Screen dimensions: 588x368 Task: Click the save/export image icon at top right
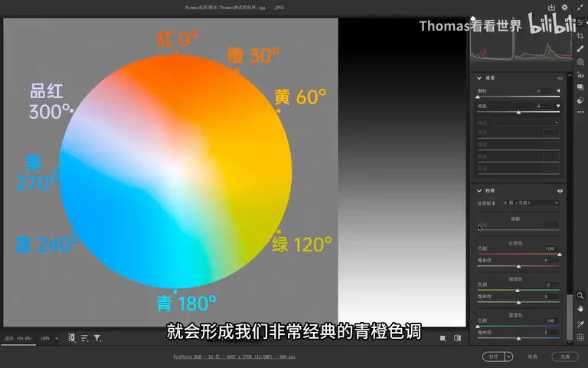click(x=551, y=7)
